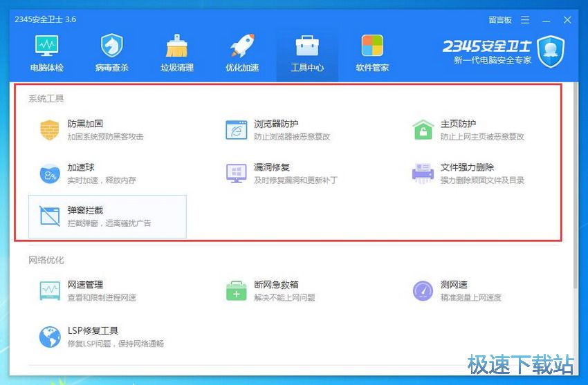Click the 主页防护 green house icon
The width and height of the screenshot is (588, 385).
[x=423, y=129]
